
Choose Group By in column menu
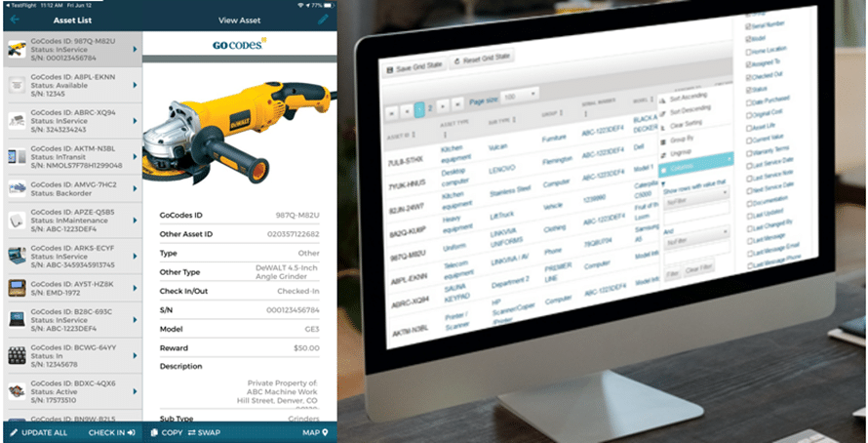(677, 138)
